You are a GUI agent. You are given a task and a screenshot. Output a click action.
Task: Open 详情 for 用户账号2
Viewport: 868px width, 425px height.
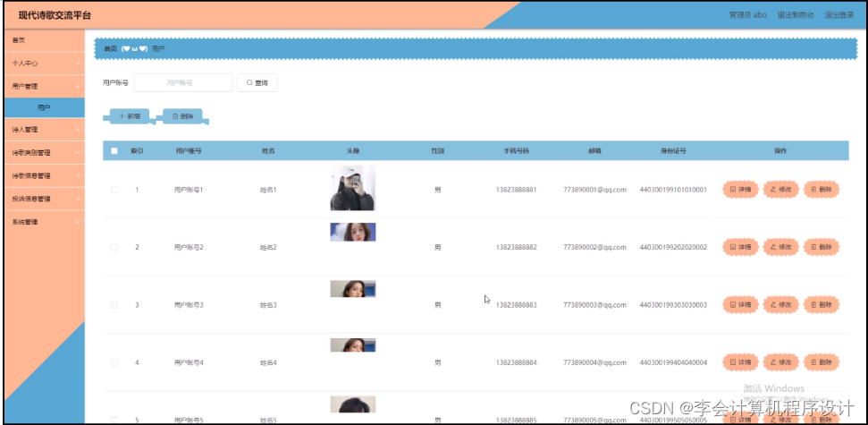pyautogui.click(x=740, y=247)
